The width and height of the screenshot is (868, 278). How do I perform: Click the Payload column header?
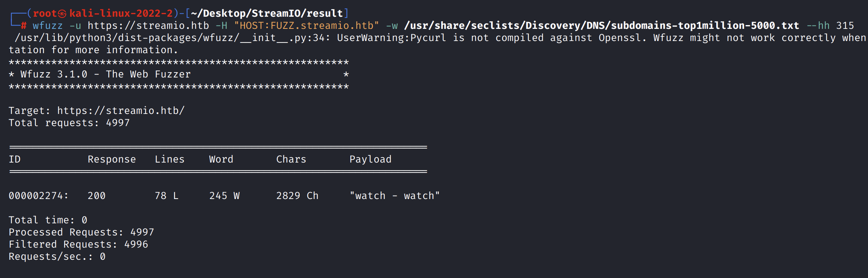pyautogui.click(x=370, y=160)
